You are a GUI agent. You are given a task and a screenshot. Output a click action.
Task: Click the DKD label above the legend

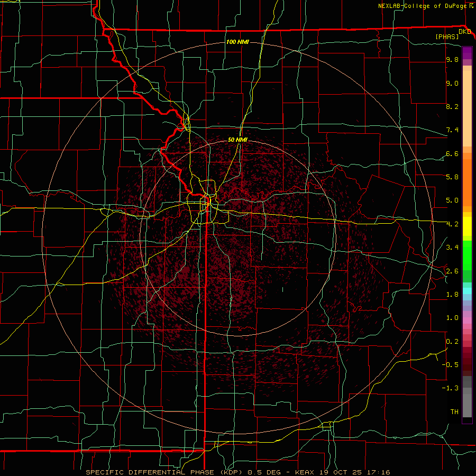(x=464, y=32)
